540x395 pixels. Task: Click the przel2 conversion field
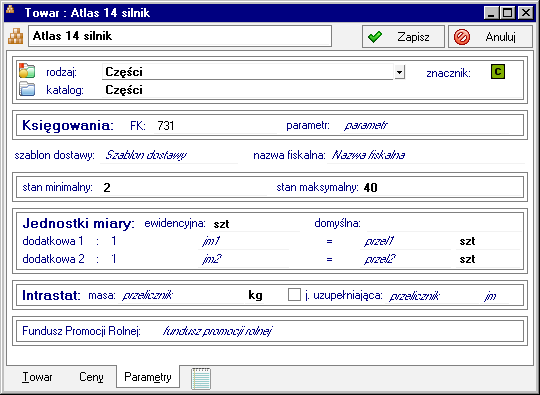406,259
